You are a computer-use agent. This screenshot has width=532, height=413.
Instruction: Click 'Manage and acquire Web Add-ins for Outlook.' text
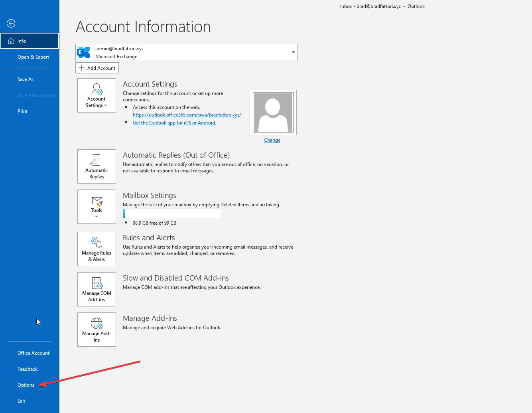point(172,328)
